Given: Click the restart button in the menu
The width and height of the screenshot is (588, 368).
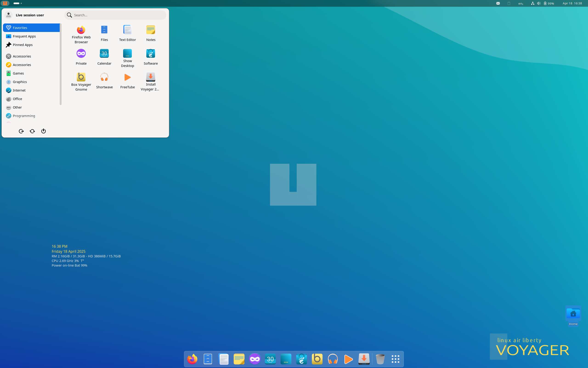Looking at the screenshot, I should 32,131.
